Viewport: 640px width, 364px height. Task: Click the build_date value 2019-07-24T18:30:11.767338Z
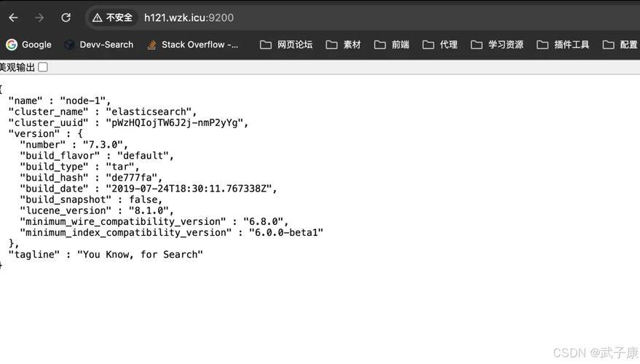click(189, 189)
